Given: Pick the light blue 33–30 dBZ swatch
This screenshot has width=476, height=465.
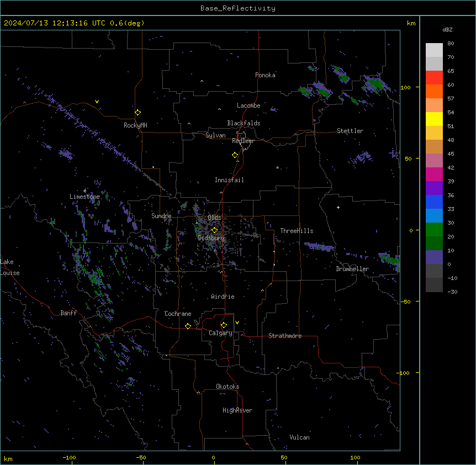Looking at the screenshot, I should pos(434,215).
